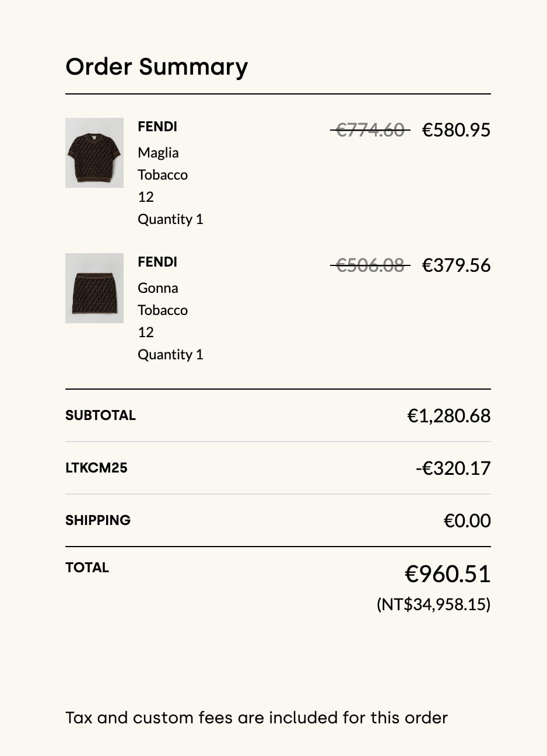The width and height of the screenshot is (547, 756).
Task: Click the crossed-out price €774.60
Action: (x=370, y=129)
